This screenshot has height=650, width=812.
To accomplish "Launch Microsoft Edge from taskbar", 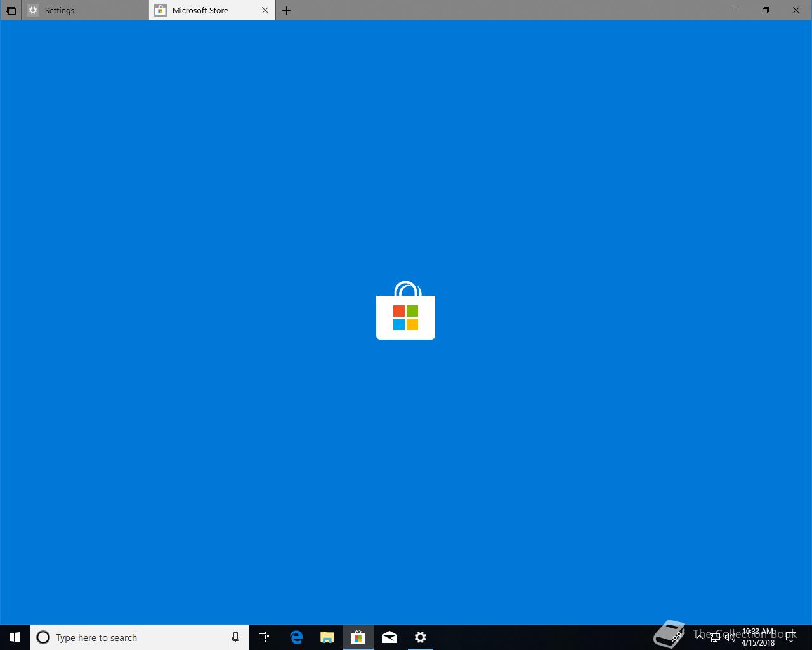I will (296, 637).
